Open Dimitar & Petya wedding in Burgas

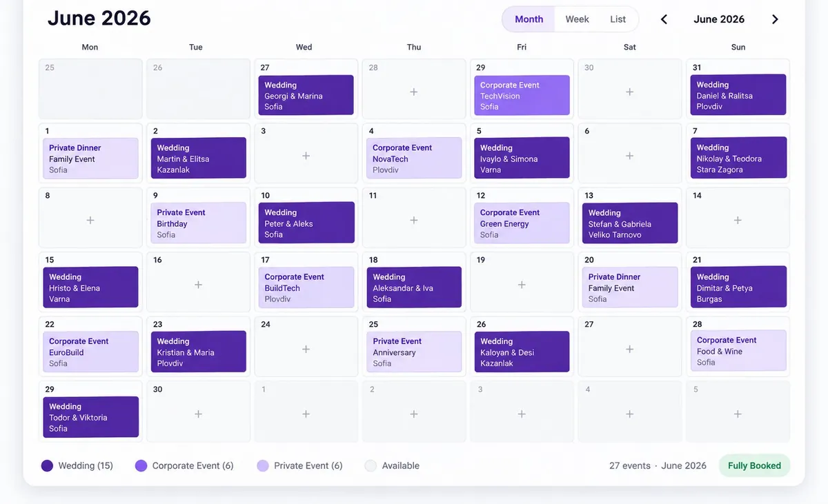[x=738, y=288]
